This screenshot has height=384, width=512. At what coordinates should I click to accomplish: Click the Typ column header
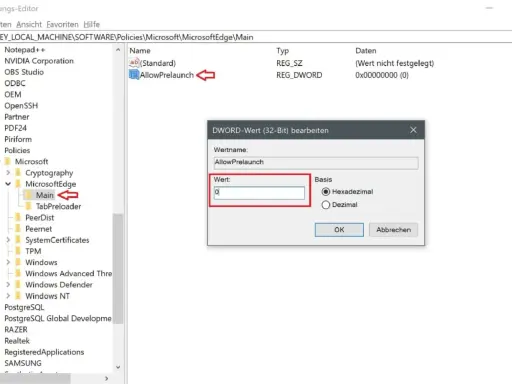[x=282, y=51]
